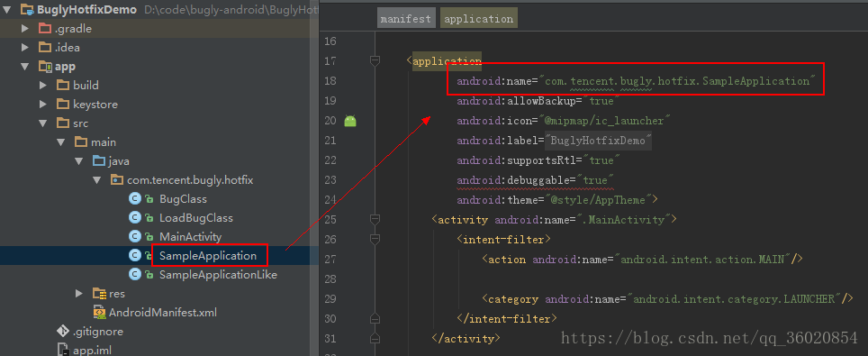
Task: Click the java source folder icon
Action: [x=100, y=160]
